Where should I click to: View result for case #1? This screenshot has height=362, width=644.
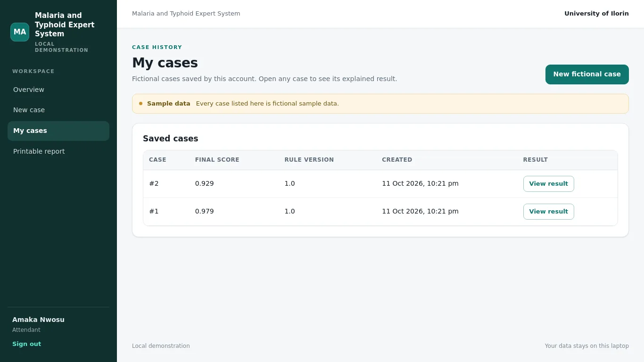[x=549, y=212]
